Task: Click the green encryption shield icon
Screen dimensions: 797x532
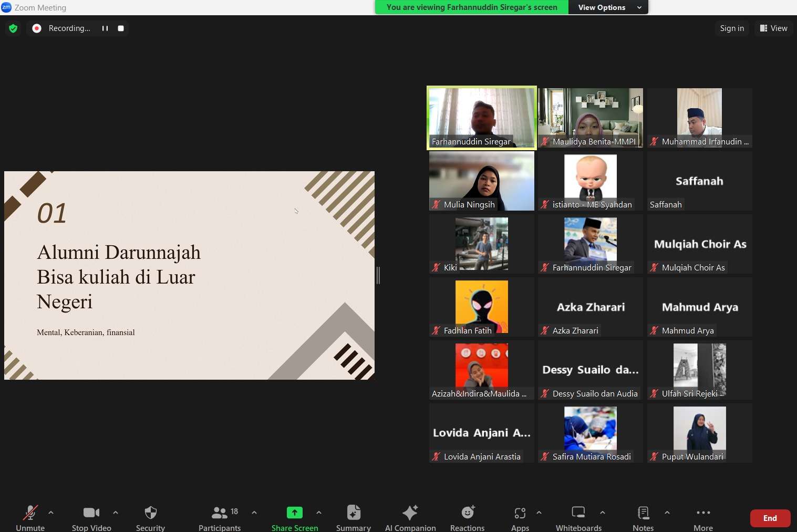Action: coord(13,28)
